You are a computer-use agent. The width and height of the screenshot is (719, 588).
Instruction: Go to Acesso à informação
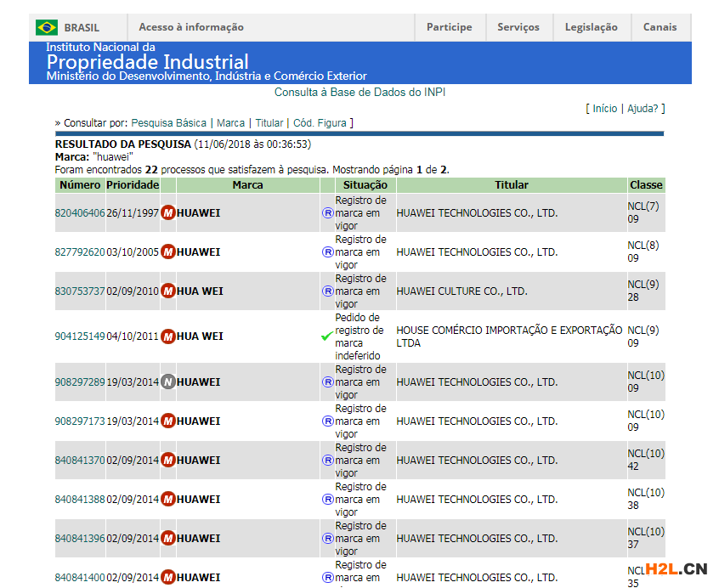coord(191,27)
